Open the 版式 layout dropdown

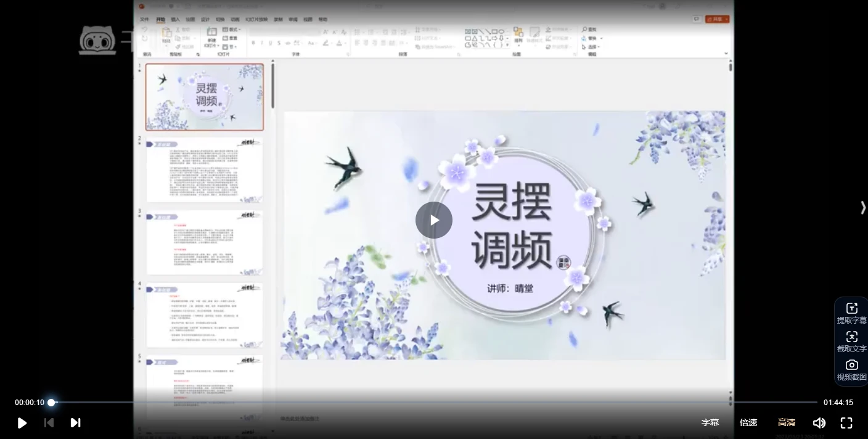232,29
